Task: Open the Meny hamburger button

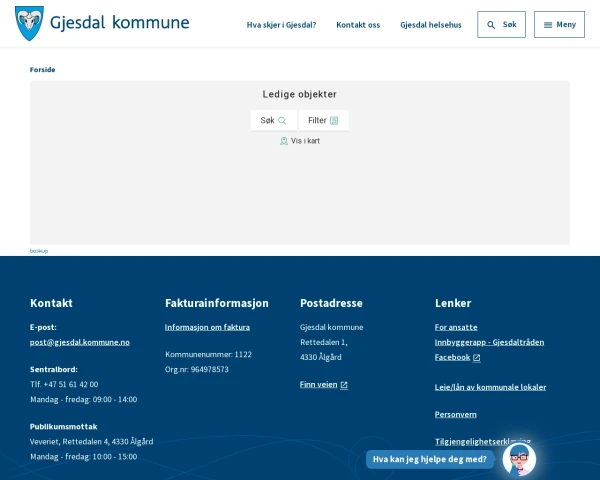Action: point(559,24)
